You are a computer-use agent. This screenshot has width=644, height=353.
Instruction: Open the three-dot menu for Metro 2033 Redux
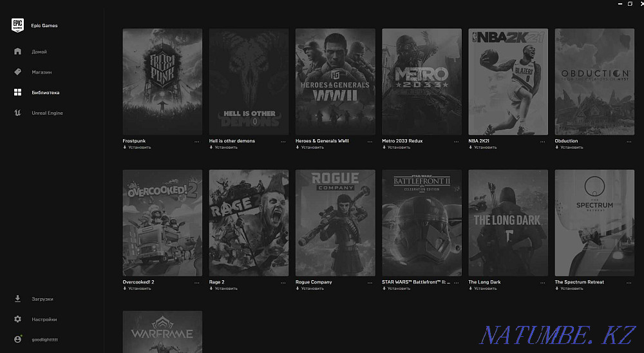point(456,142)
